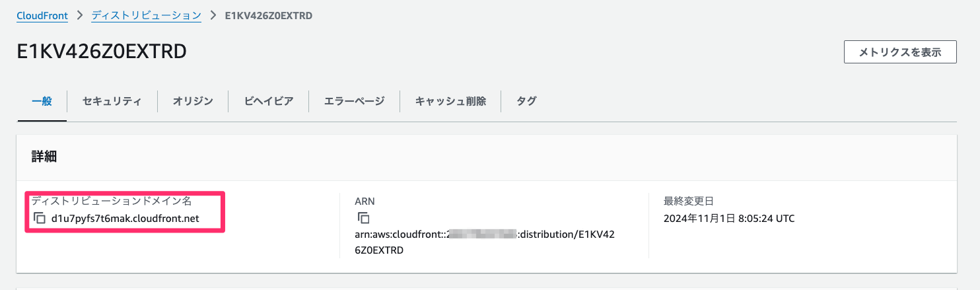The image size is (980, 290).
Task: Click the ARN field label
Action: pos(366,201)
